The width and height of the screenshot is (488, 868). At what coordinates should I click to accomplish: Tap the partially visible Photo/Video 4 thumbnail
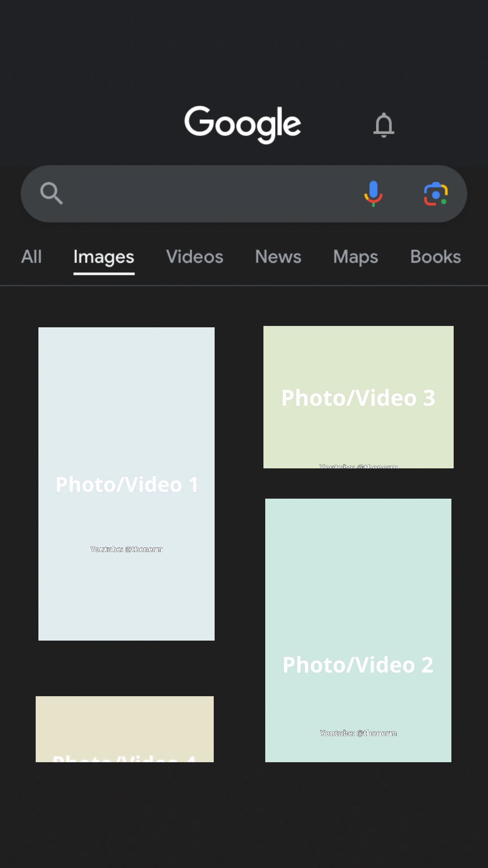pyautogui.click(x=125, y=729)
